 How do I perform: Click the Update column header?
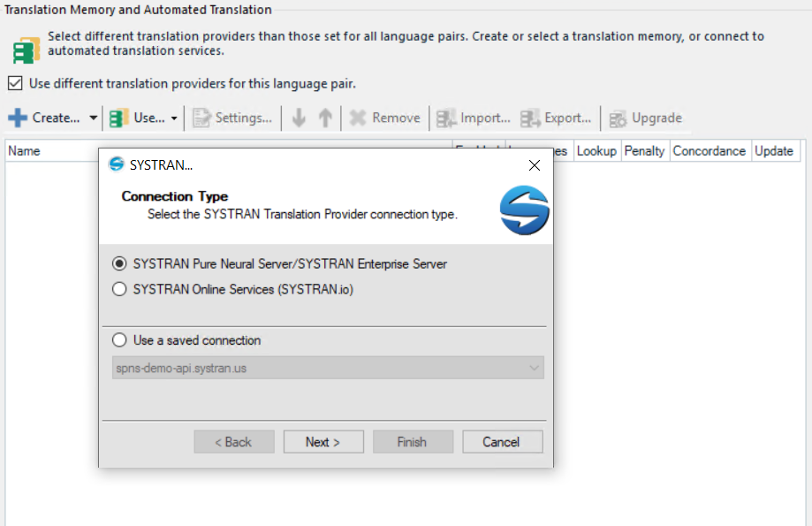pyautogui.click(x=774, y=151)
